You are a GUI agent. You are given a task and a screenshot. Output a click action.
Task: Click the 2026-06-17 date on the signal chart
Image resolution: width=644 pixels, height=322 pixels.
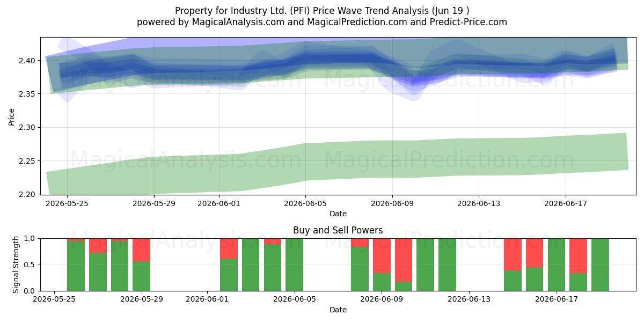click(x=557, y=299)
